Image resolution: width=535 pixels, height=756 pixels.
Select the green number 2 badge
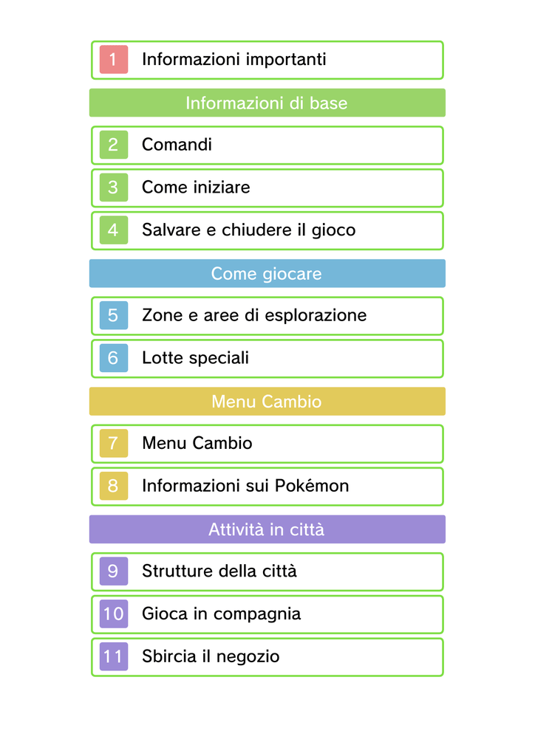tap(113, 145)
